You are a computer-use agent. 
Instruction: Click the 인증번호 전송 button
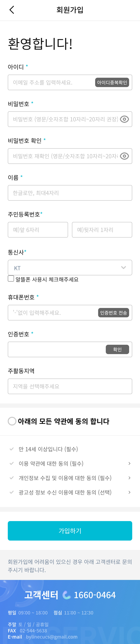click(113, 313)
